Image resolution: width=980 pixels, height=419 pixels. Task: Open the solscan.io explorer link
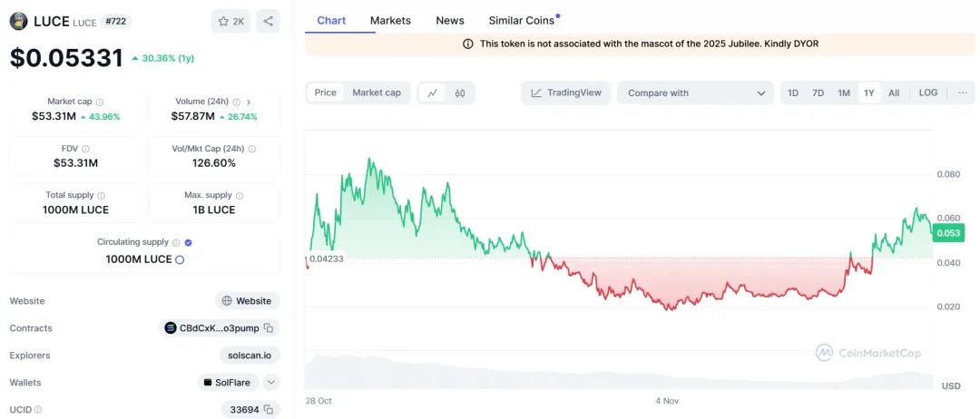[250, 356]
